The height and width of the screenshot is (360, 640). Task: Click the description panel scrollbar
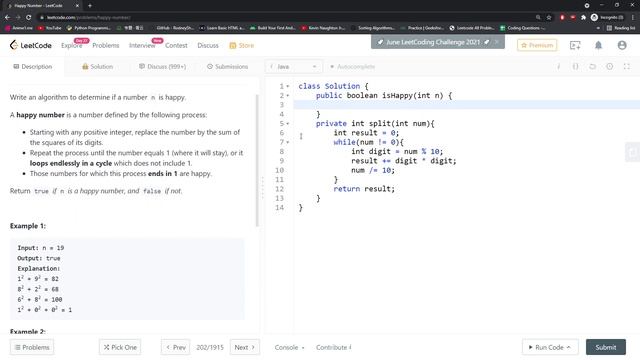coord(257,160)
